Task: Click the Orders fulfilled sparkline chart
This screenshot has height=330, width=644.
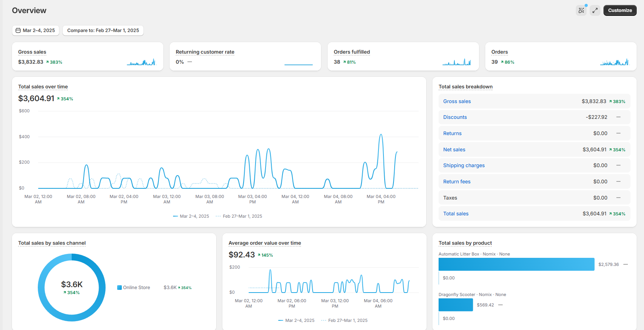Action: click(x=457, y=62)
